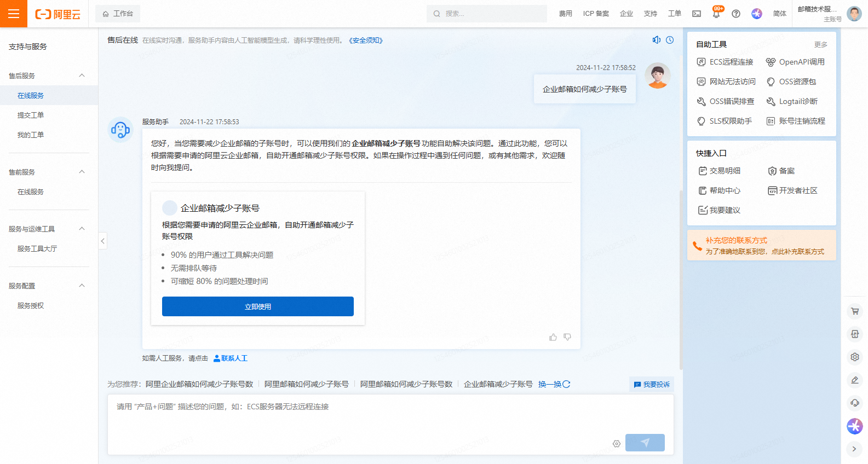Open SLS权限助手 tool

point(725,121)
